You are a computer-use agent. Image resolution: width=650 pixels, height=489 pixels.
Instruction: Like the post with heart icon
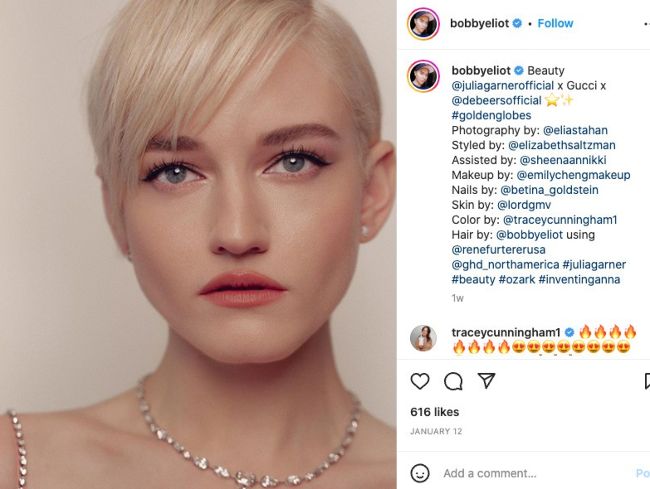pyautogui.click(x=420, y=381)
